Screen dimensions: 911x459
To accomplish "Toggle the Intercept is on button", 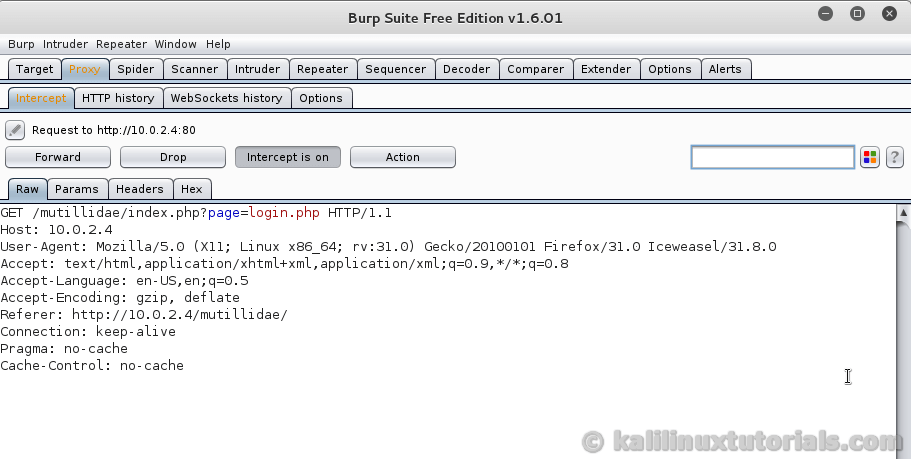I will [x=288, y=157].
